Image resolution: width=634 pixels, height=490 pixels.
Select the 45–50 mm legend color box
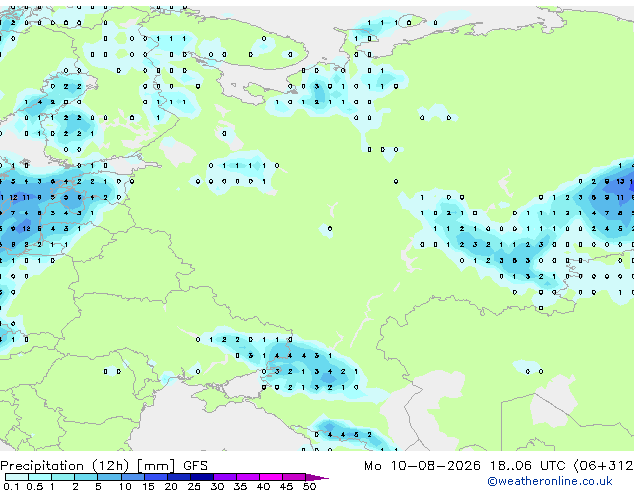coord(294,477)
